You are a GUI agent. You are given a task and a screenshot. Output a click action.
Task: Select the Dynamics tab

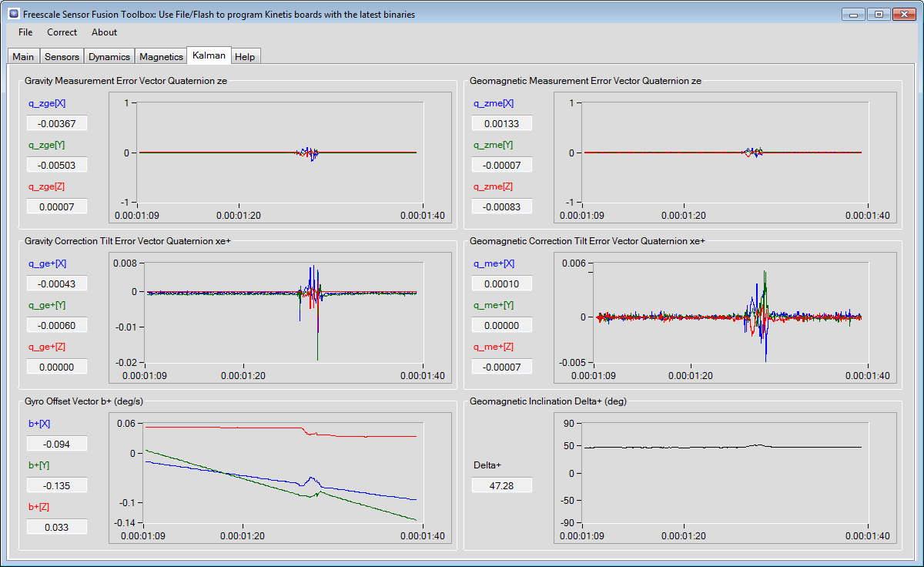point(109,56)
